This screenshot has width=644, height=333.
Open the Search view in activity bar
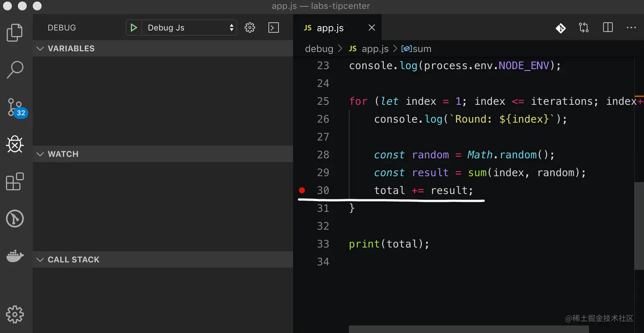(x=15, y=70)
